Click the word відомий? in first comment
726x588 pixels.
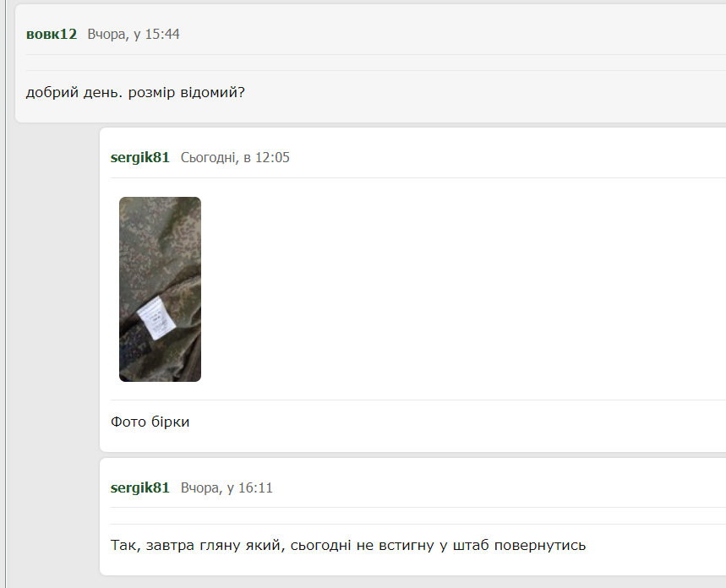(x=212, y=93)
